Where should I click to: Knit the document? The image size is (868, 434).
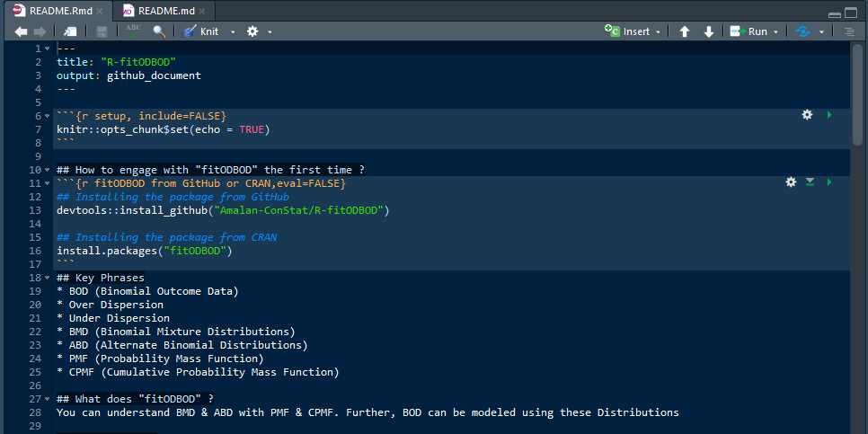tap(201, 31)
